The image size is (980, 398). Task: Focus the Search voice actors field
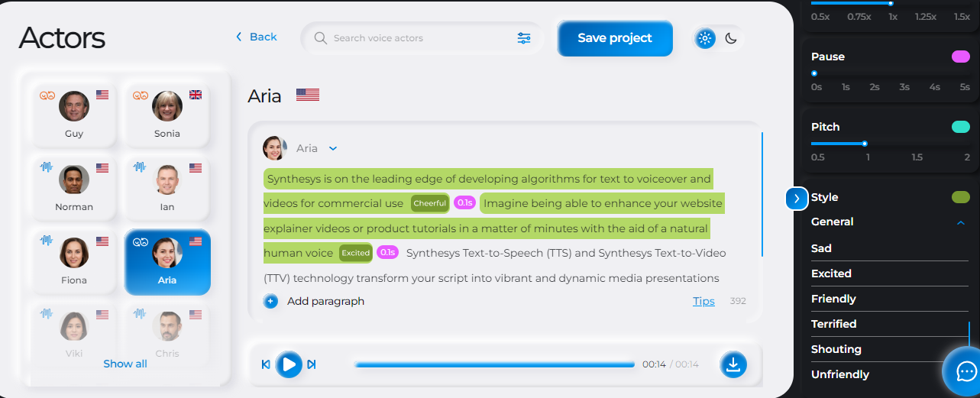click(x=422, y=38)
